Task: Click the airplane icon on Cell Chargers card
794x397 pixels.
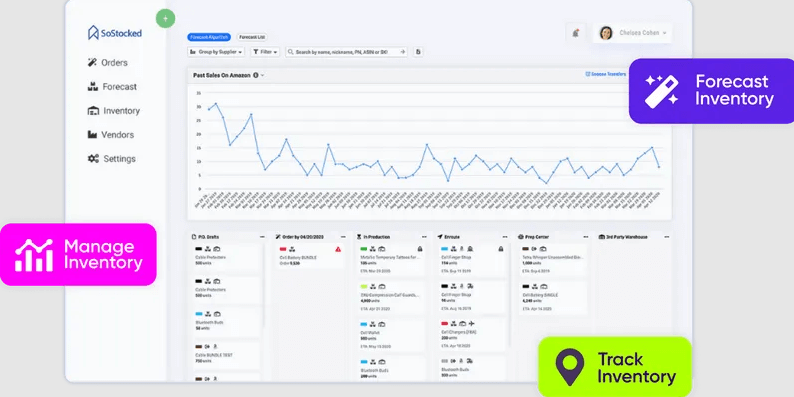Action: (471, 323)
